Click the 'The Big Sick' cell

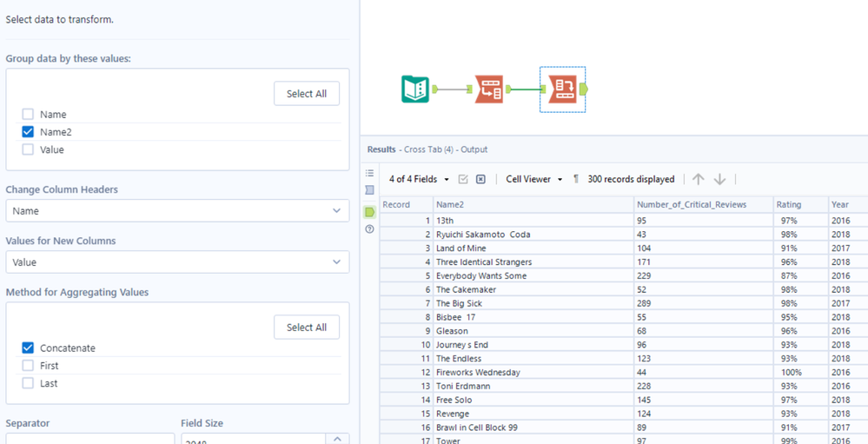pos(533,303)
